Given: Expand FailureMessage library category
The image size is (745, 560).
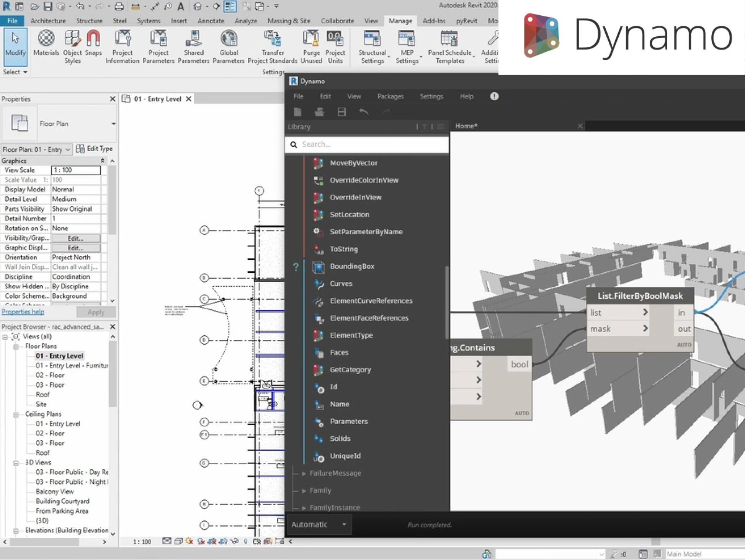Looking at the screenshot, I should click(304, 473).
